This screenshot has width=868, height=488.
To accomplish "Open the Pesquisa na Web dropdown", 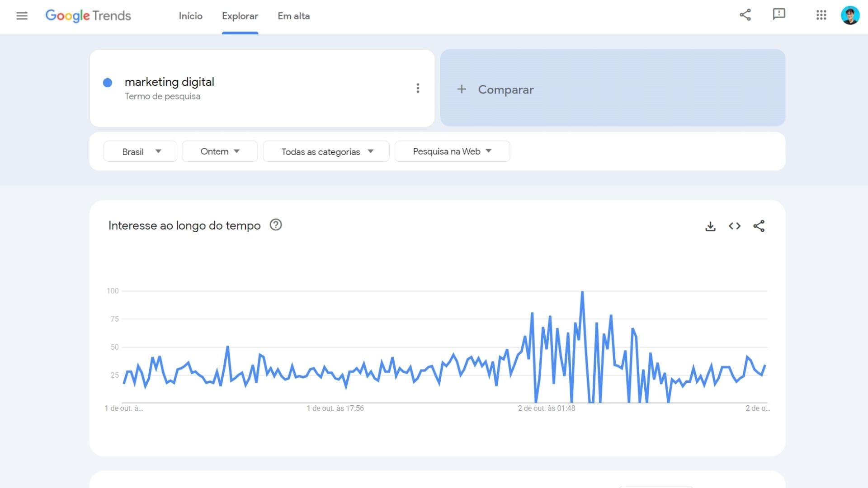I will pos(452,151).
